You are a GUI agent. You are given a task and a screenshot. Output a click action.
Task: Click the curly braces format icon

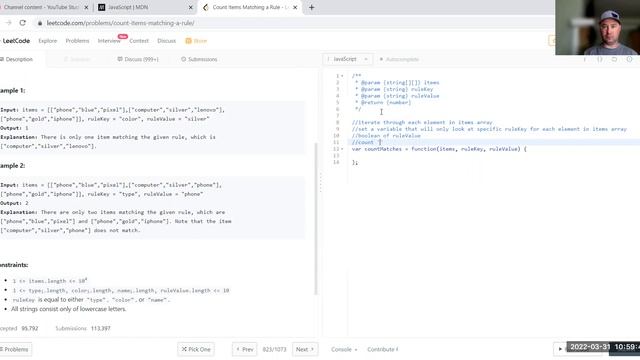[600, 59]
